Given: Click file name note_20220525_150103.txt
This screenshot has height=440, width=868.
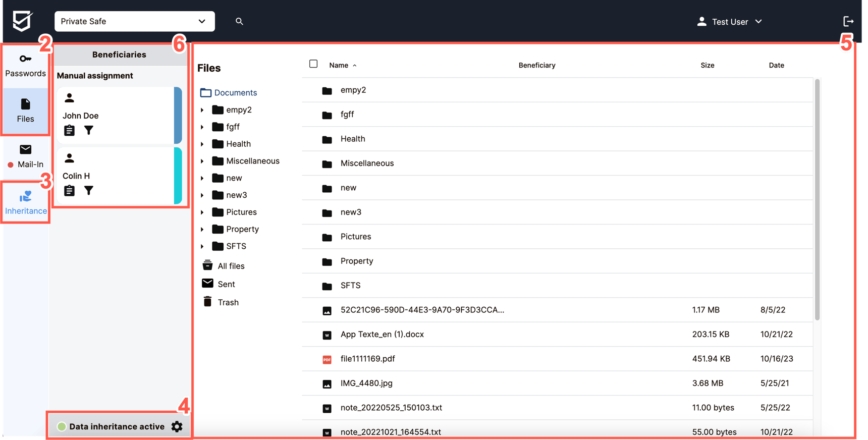Looking at the screenshot, I should (391, 408).
